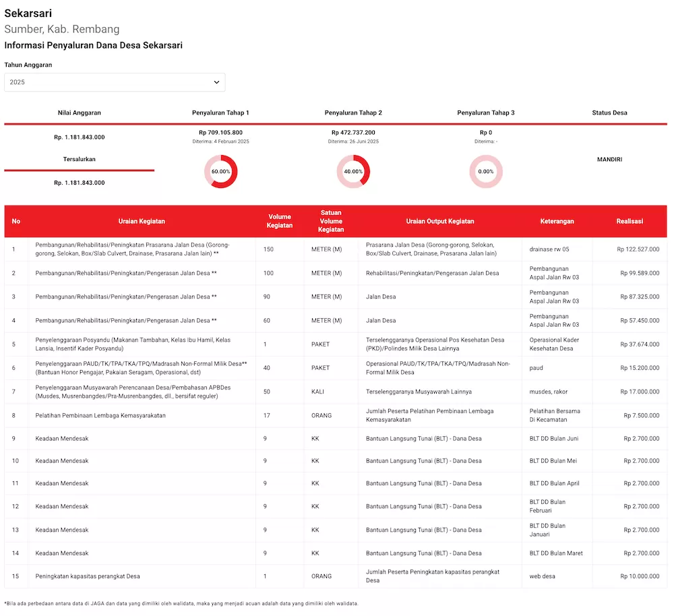This screenshot has width=674, height=616.
Task: Click the Volume Kegiatan column header
Action: click(x=279, y=221)
